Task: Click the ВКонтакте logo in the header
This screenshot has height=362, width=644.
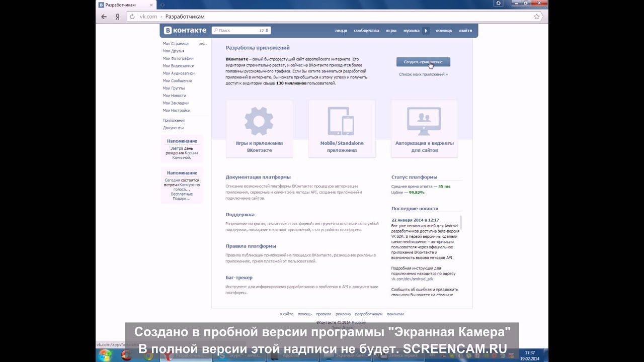Action: (x=185, y=30)
